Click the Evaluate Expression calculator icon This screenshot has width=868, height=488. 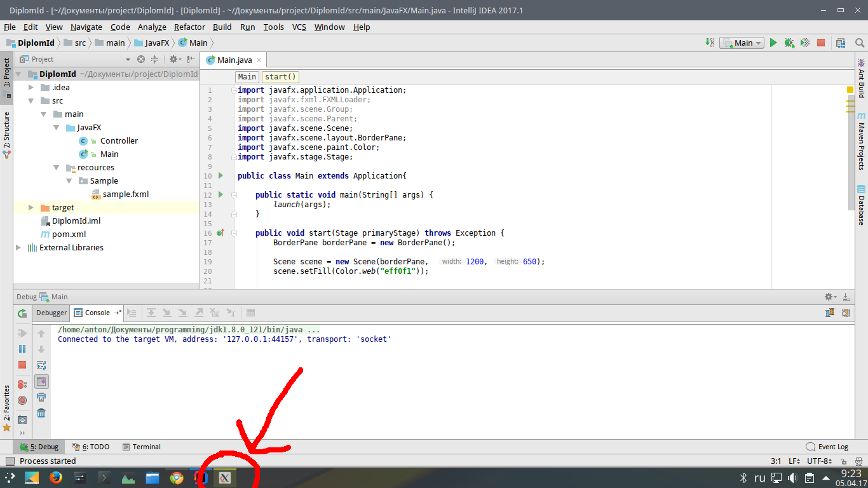[x=250, y=313]
